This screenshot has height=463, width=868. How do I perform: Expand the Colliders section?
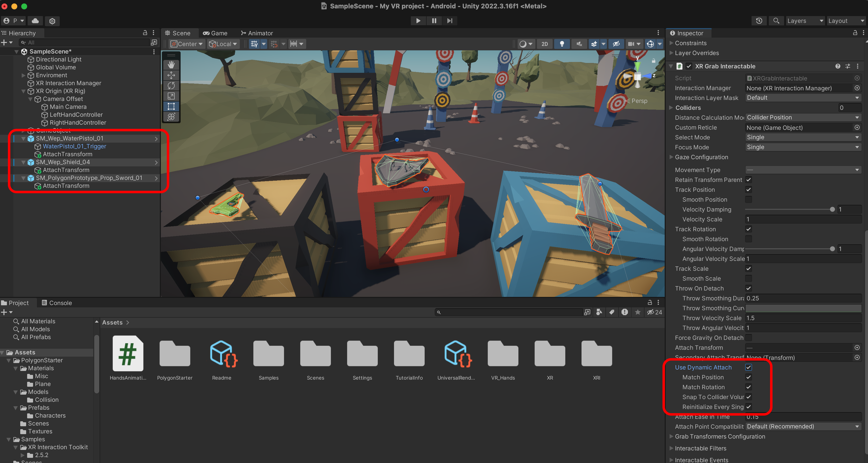(x=671, y=108)
